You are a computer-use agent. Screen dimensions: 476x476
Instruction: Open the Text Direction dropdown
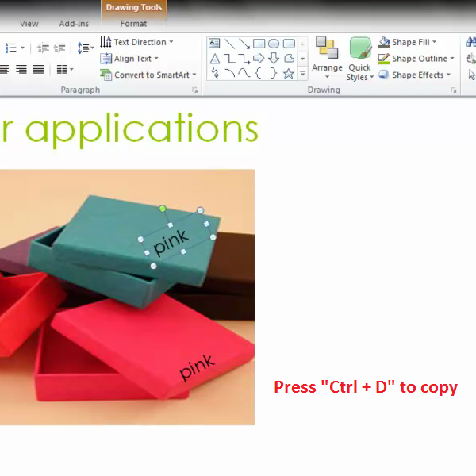point(136,42)
